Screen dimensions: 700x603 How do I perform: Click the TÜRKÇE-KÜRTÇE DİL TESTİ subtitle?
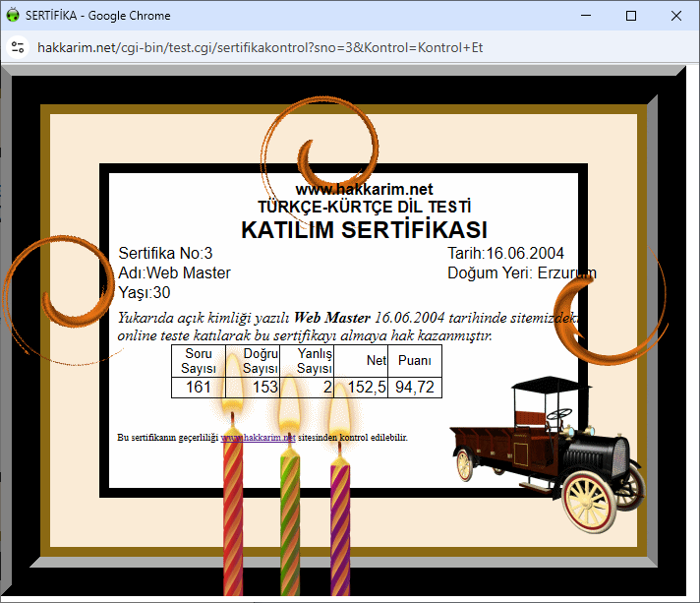click(364, 207)
